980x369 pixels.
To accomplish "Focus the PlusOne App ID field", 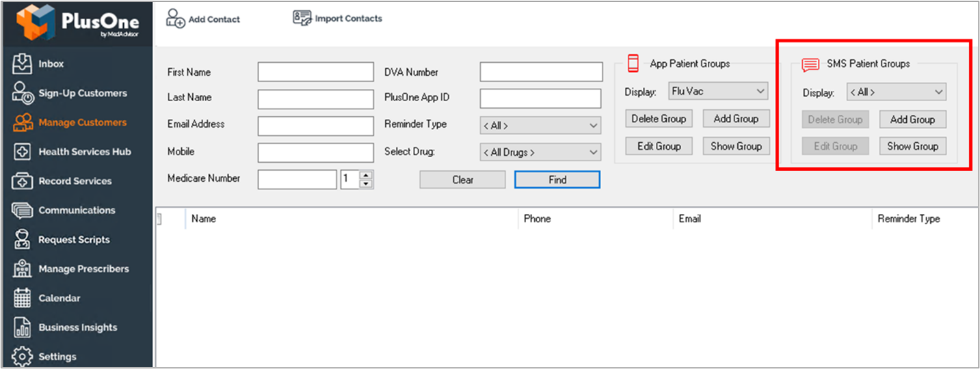I will coord(541,99).
